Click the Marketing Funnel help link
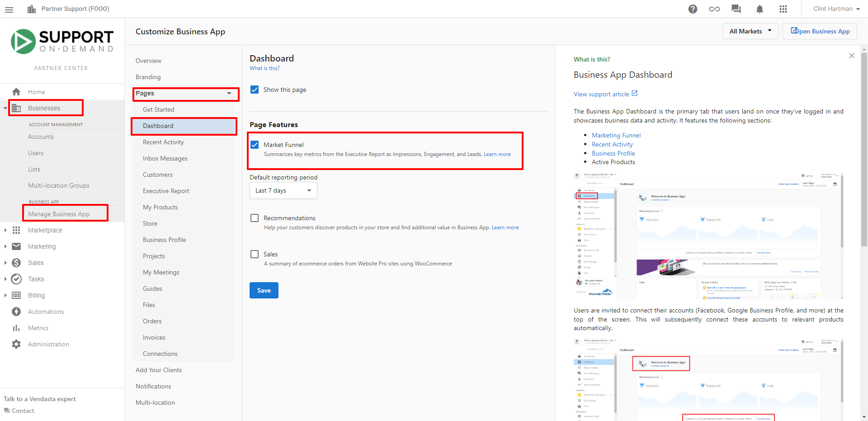Screen dimensions: 868x421 [616, 135]
